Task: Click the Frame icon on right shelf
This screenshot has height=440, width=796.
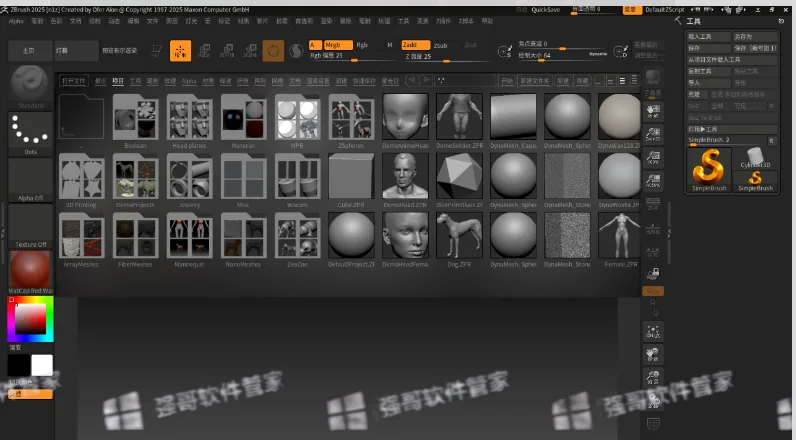Action: pos(653,332)
